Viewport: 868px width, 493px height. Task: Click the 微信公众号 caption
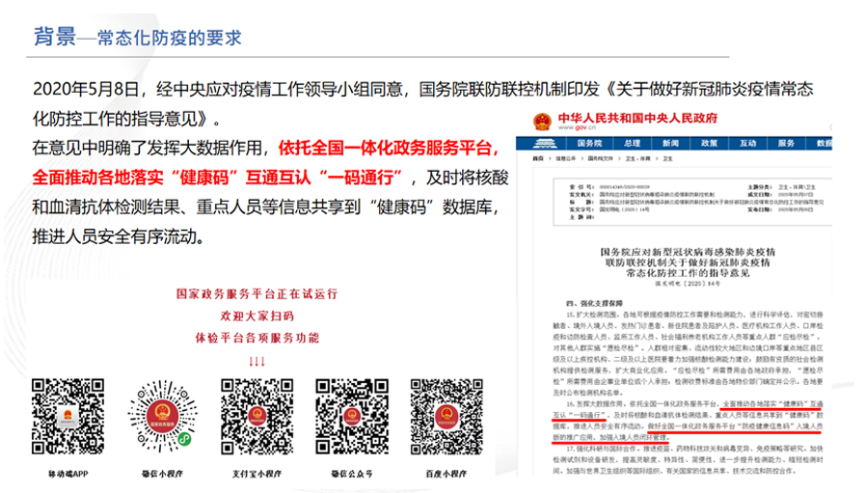(x=351, y=474)
